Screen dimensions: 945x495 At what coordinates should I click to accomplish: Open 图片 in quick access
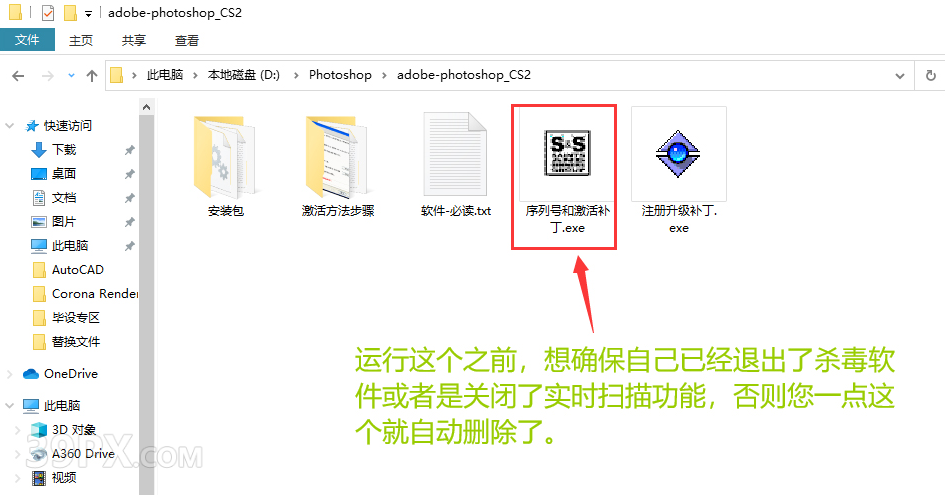64,222
